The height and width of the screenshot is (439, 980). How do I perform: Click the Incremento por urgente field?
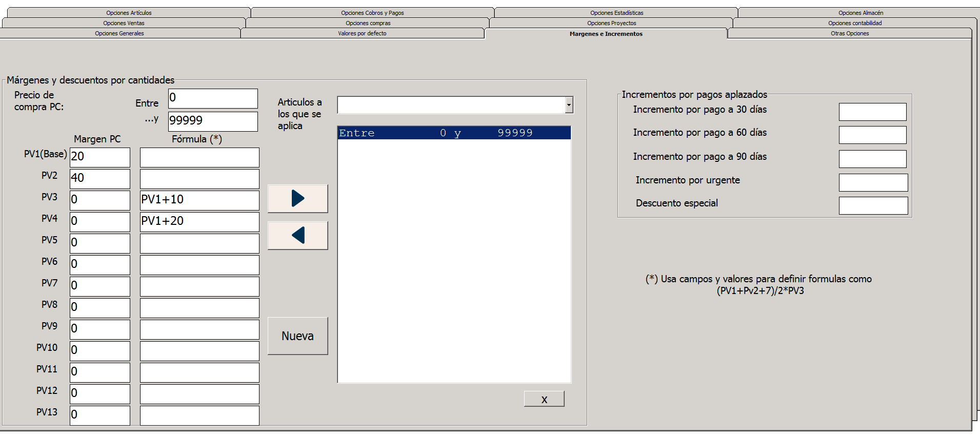point(873,182)
